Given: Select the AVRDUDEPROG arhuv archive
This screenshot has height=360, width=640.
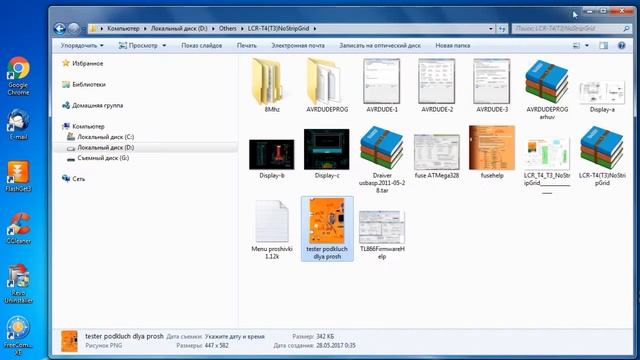Looking at the screenshot, I should [547, 90].
